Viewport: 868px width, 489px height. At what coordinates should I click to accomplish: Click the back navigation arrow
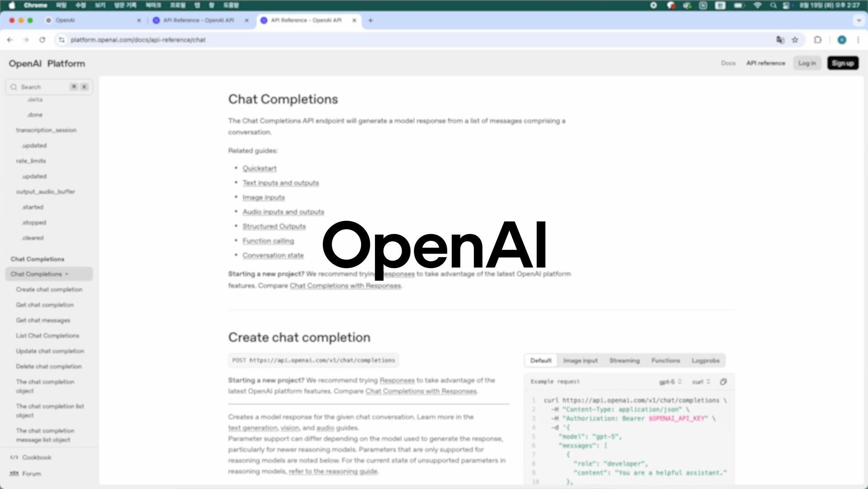[10, 40]
